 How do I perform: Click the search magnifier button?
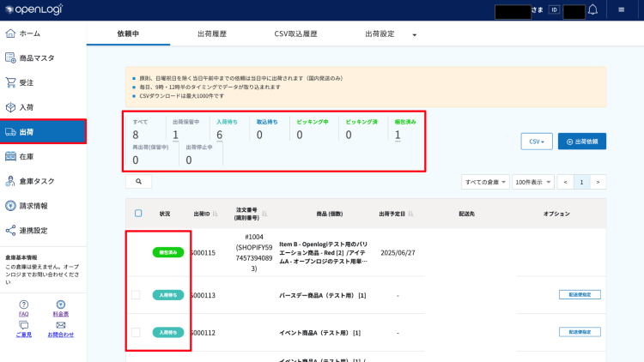139,181
